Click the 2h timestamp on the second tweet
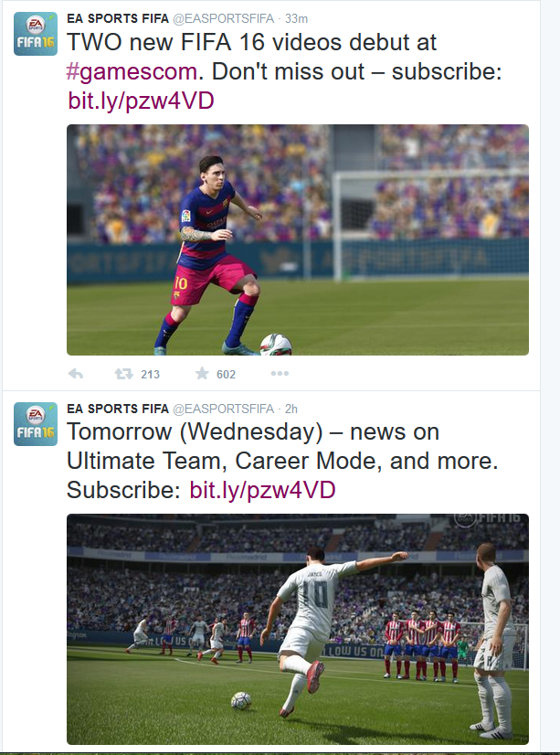The width and height of the screenshot is (560, 755). [291, 409]
